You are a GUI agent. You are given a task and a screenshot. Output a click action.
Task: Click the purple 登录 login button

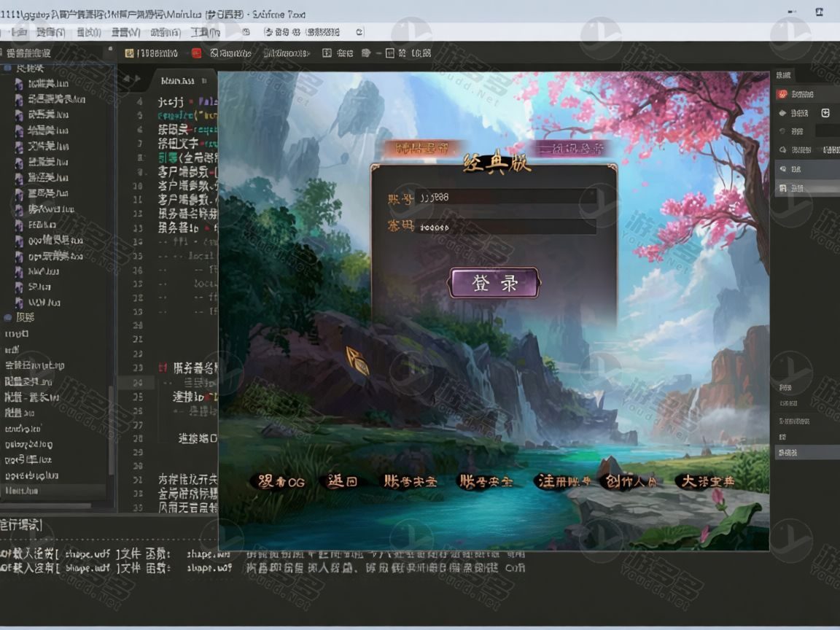click(x=494, y=283)
